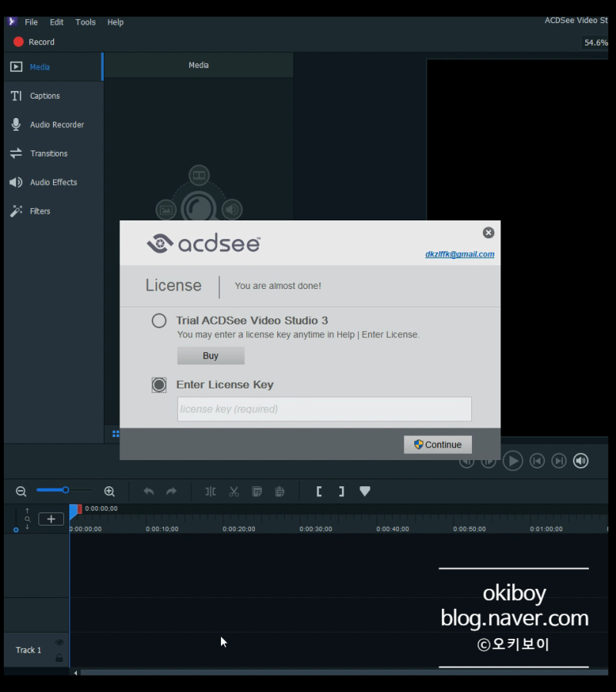Set selection end bracket marker
The width and height of the screenshot is (616, 692).
pos(342,491)
